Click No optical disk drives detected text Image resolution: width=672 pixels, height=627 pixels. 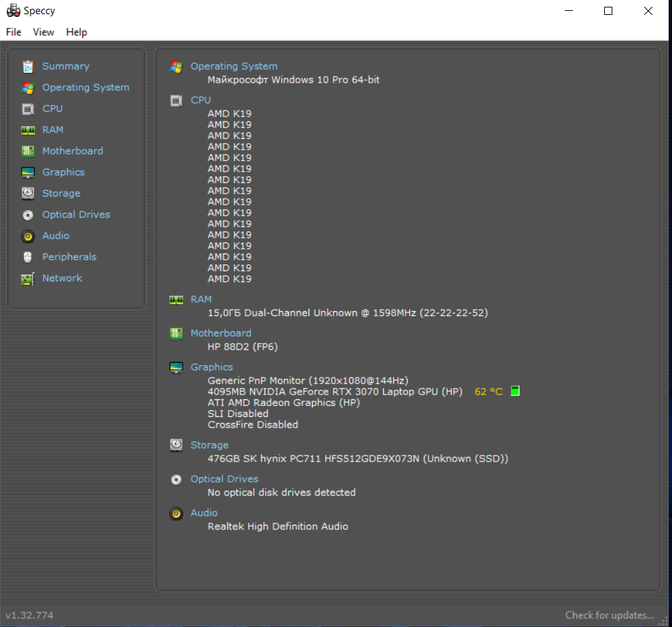click(281, 493)
